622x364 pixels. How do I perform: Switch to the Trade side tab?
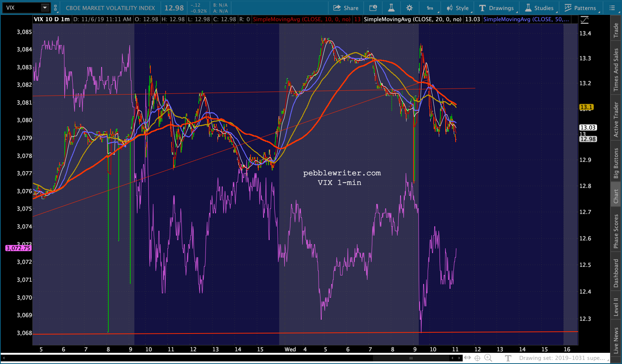616,31
